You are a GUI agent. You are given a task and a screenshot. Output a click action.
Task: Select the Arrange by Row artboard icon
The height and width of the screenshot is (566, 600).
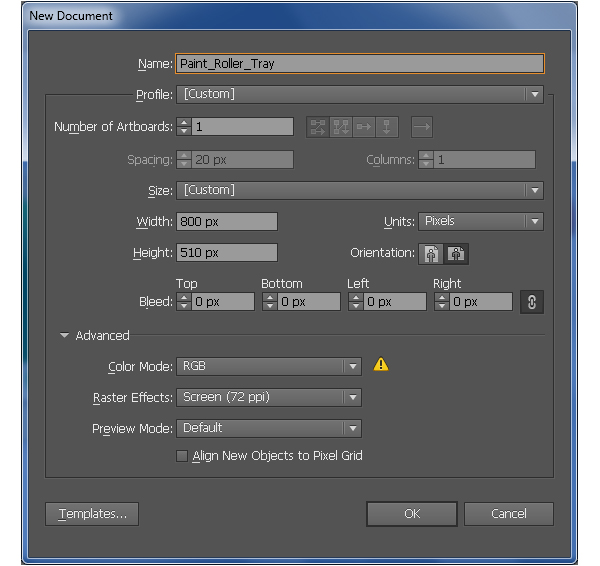tap(364, 127)
